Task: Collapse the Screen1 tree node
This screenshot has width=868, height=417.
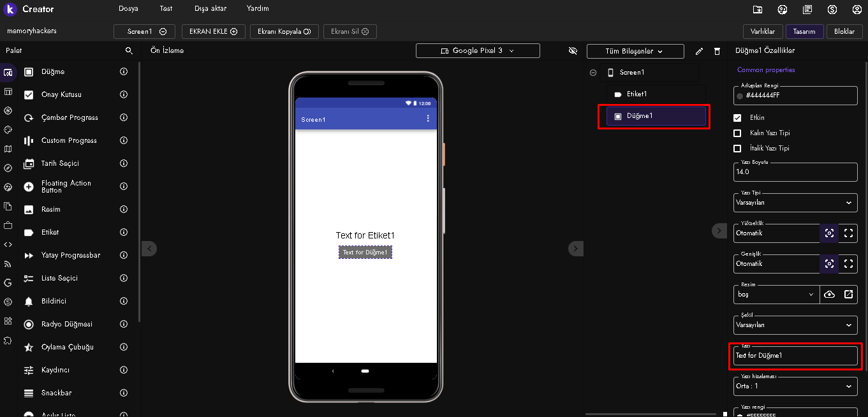Action: pos(593,73)
